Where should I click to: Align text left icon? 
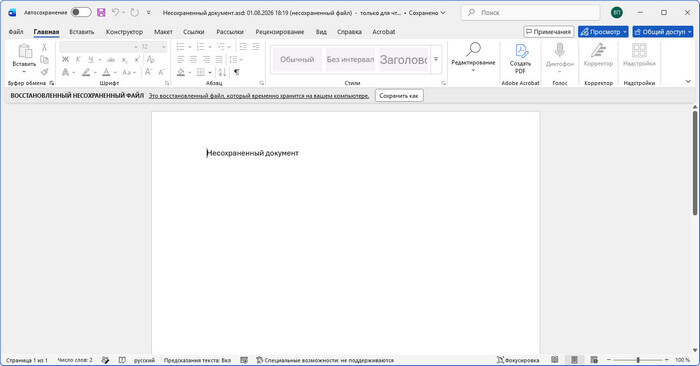click(180, 59)
